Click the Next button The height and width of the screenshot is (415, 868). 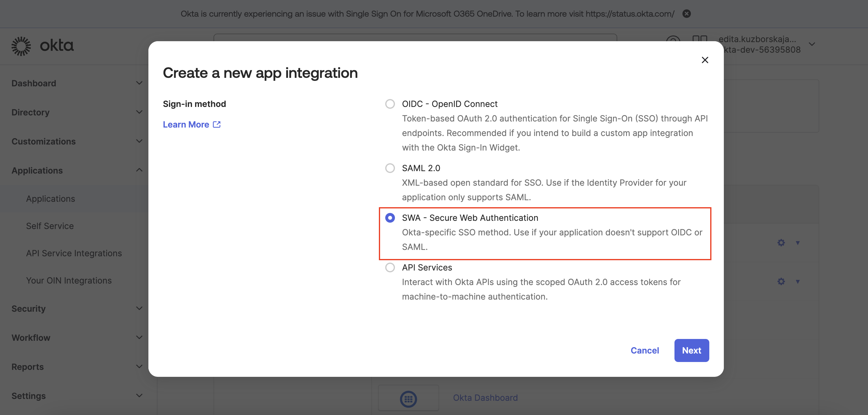[691, 350]
